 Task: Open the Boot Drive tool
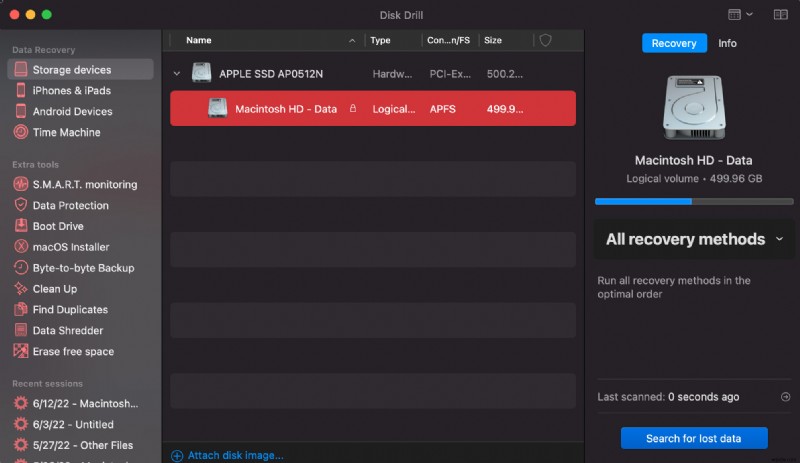click(58, 227)
